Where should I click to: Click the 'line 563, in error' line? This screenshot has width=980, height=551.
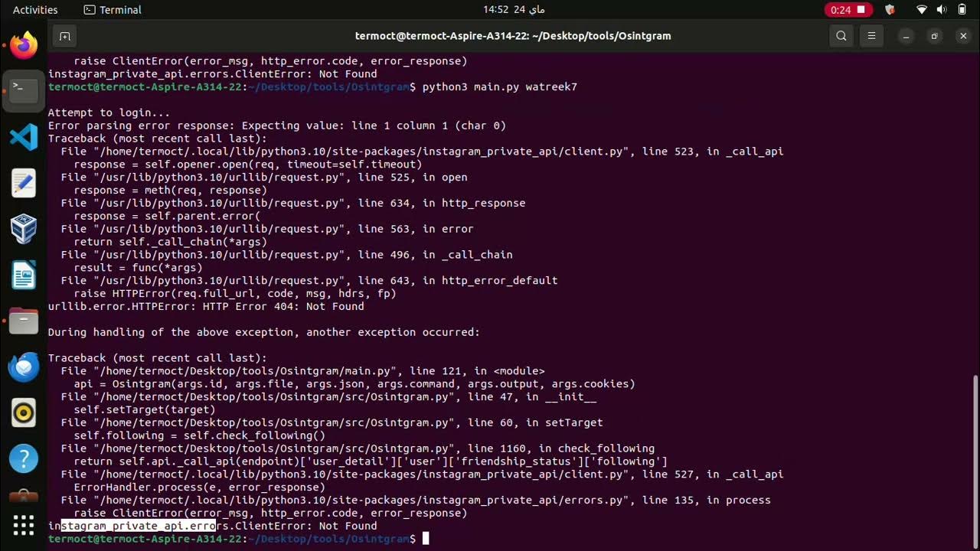267,229
